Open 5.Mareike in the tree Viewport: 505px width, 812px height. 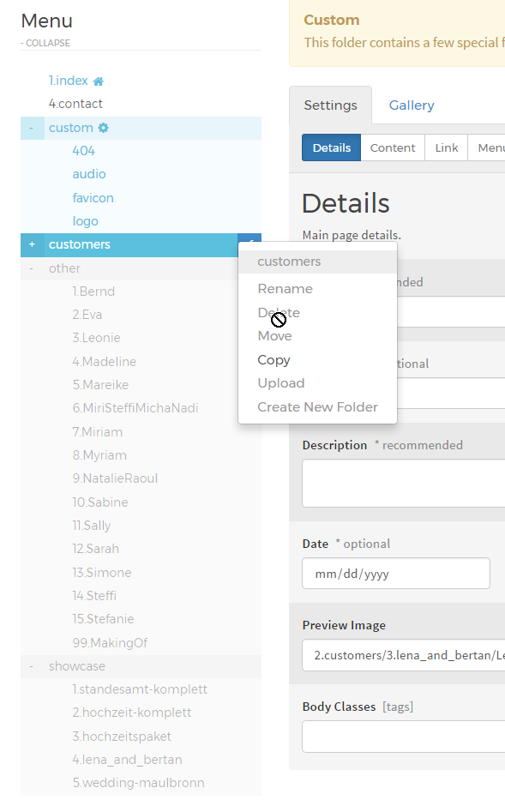point(100,385)
